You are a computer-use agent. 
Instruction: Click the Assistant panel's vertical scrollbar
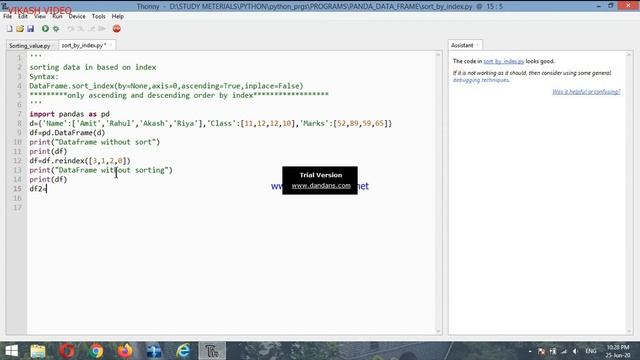[x=629, y=193]
